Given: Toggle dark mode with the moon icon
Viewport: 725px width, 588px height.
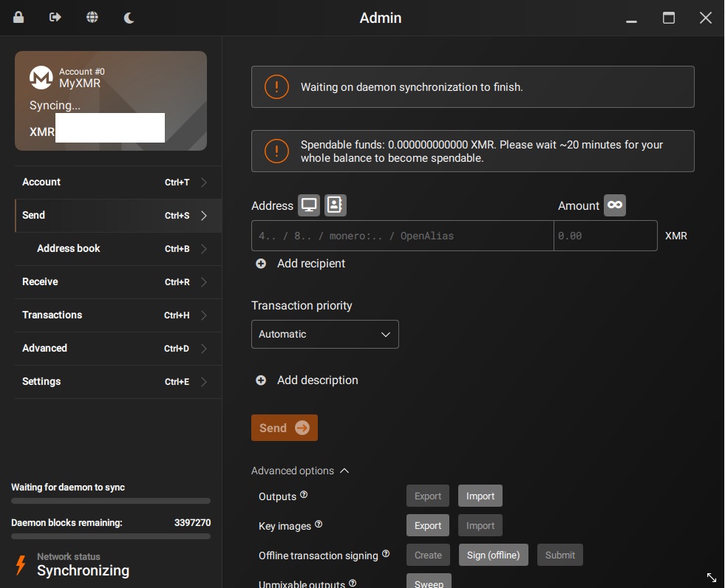Looking at the screenshot, I should (129, 16).
